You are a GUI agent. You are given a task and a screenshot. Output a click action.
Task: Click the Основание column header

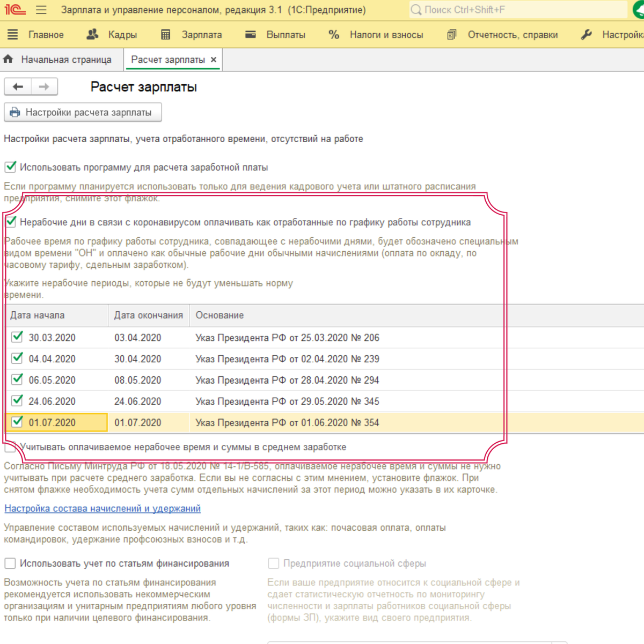tap(416, 315)
